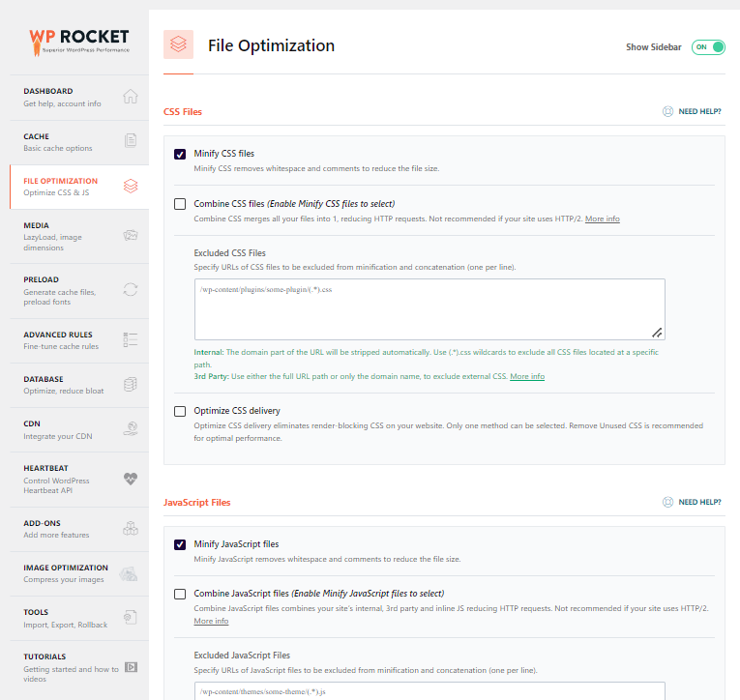Open the Cache settings tab

79,142
